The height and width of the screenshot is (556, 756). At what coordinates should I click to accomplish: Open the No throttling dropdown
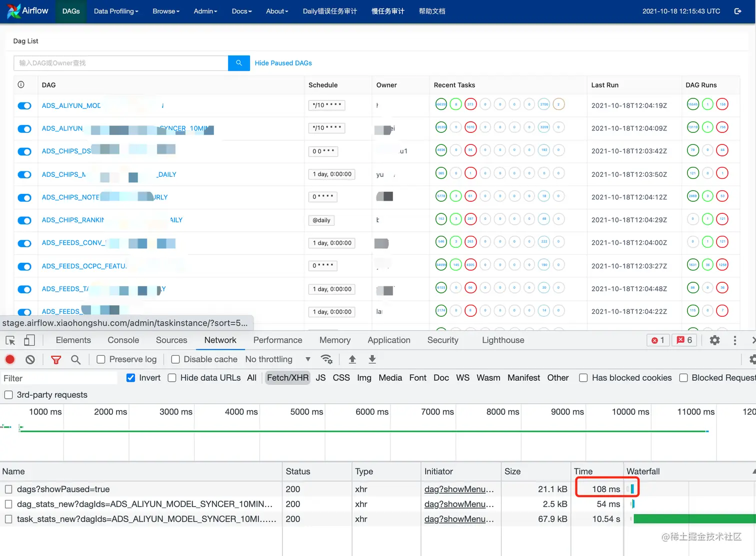click(278, 359)
